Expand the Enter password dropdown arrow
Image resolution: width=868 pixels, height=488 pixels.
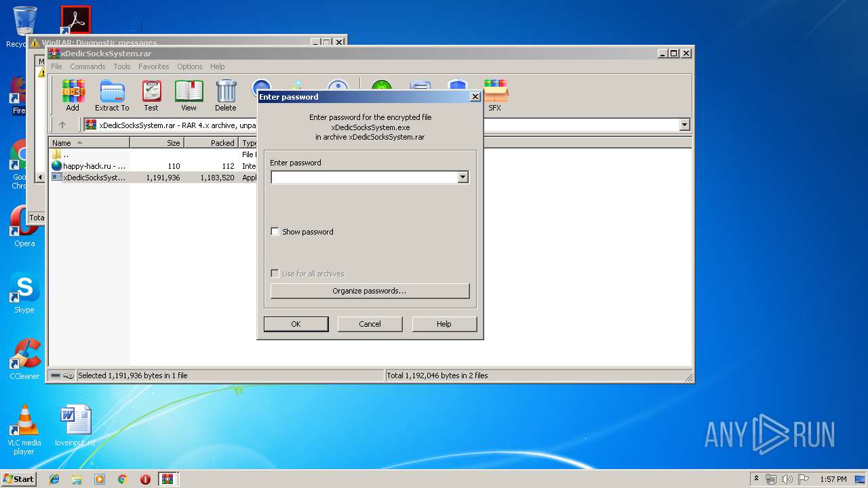(462, 178)
